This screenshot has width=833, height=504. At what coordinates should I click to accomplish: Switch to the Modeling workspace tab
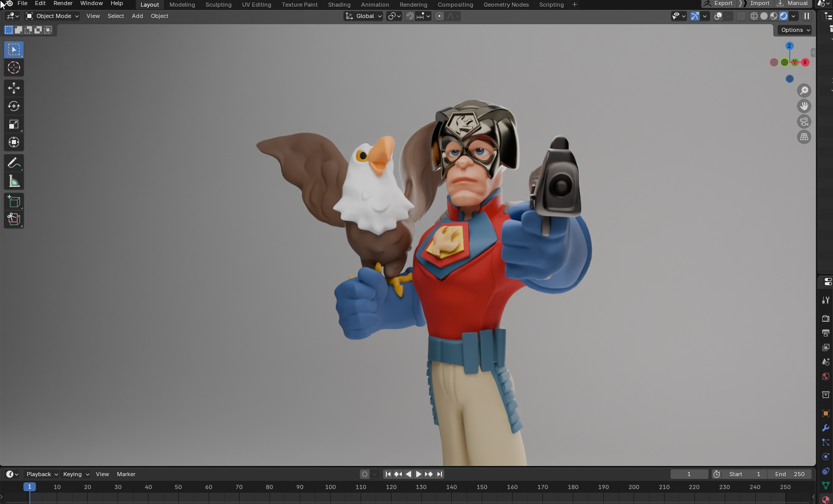tap(182, 5)
